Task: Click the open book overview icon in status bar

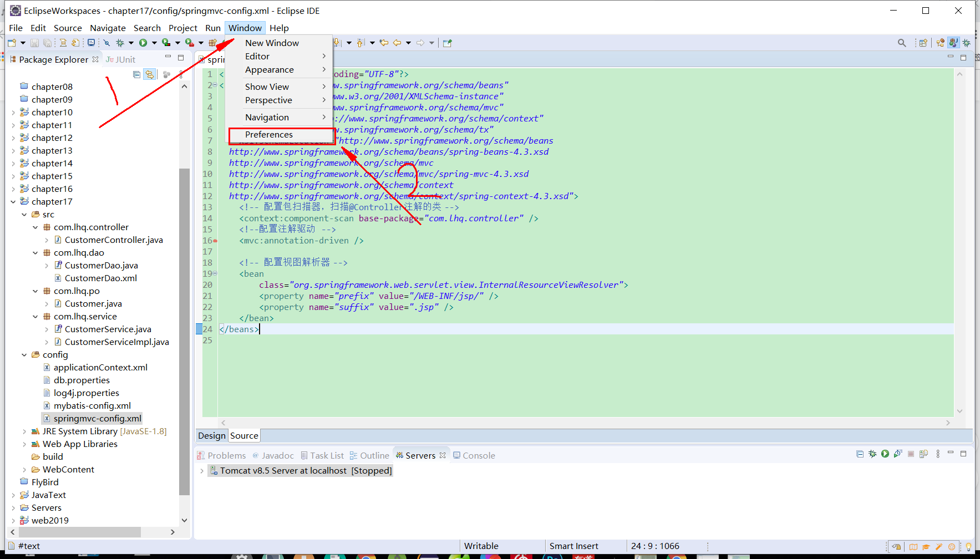Action: [913, 546]
